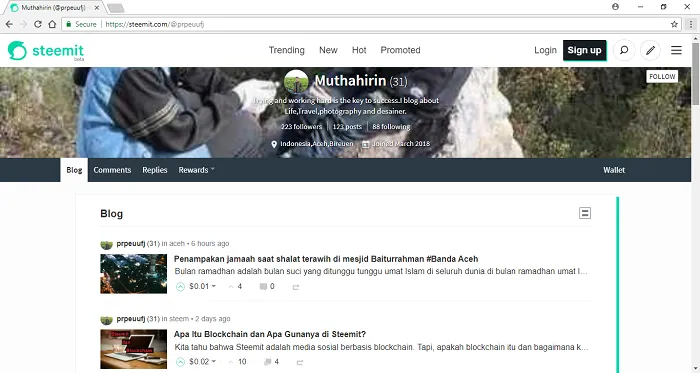Resteem the Blockchain Steemit post
Screen dimensions: 700x373
[300, 362]
